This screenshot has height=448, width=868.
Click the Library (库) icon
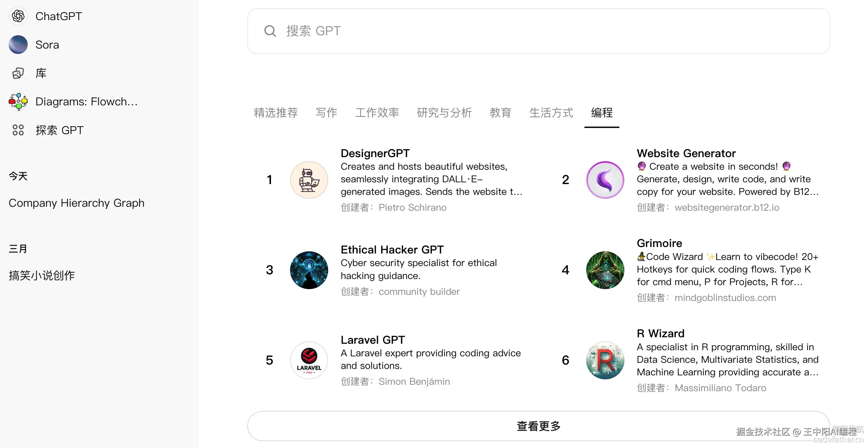point(18,73)
